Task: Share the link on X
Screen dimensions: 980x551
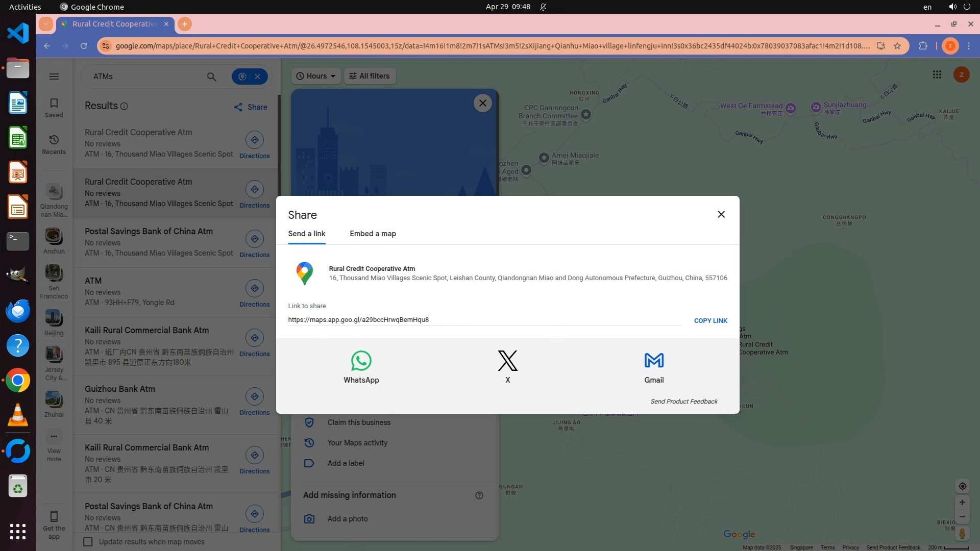Action: (507, 361)
